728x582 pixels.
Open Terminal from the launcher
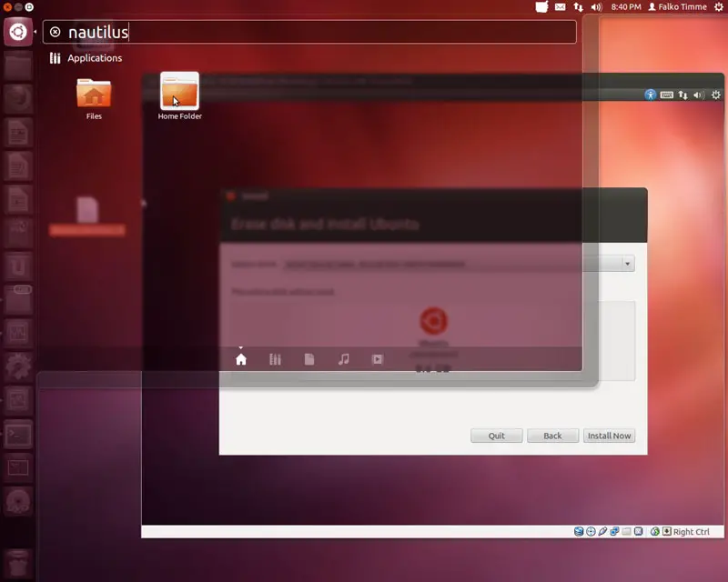[x=18, y=435]
